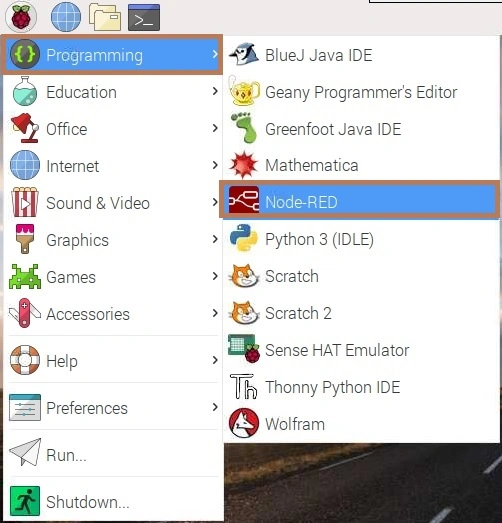
Task: Open the Raspberry Pi main menu button
Action: coord(21,17)
